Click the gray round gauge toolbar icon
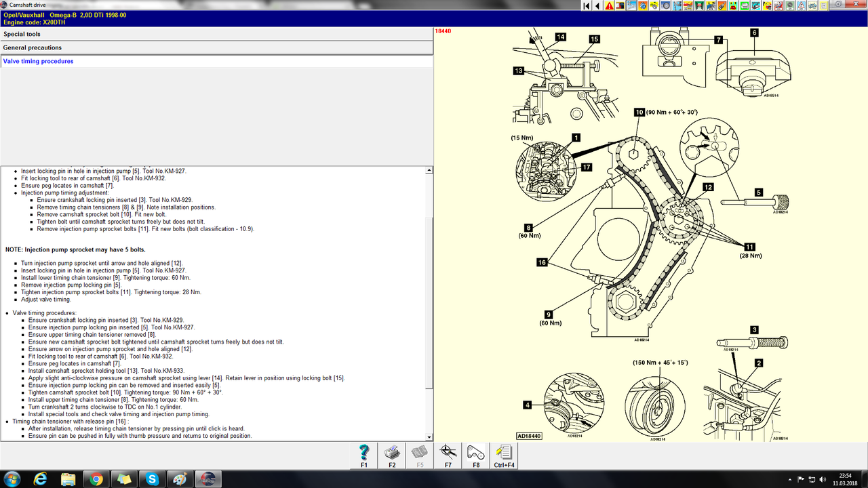868x488 pixels. click(789, 6)
